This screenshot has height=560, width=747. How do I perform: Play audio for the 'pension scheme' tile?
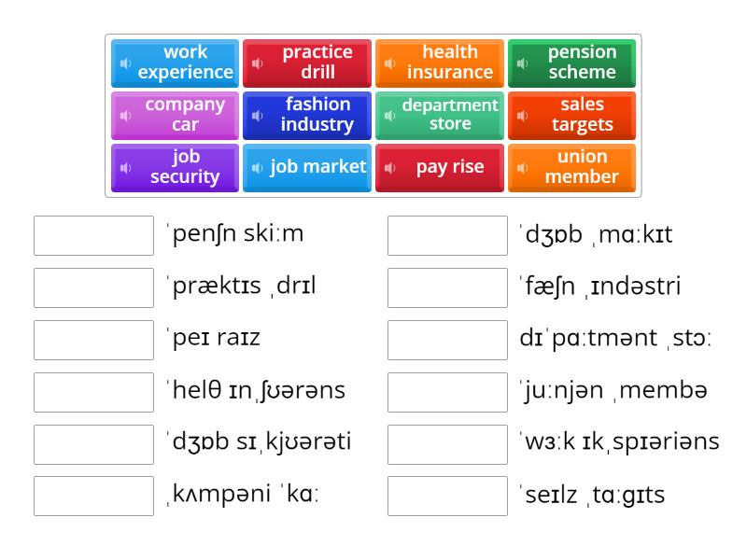pyautogui.click(x=523, y=63)
